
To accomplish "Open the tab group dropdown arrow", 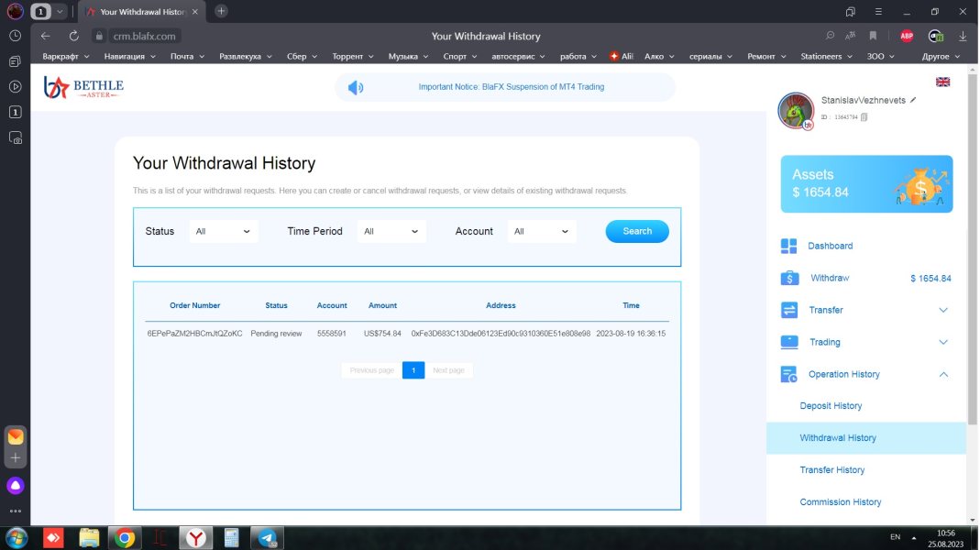I will pos(60,11).
